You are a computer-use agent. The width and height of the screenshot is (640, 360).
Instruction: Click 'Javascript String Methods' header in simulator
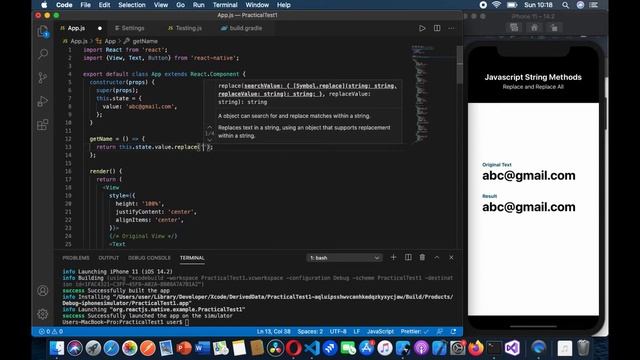point(533,77)
